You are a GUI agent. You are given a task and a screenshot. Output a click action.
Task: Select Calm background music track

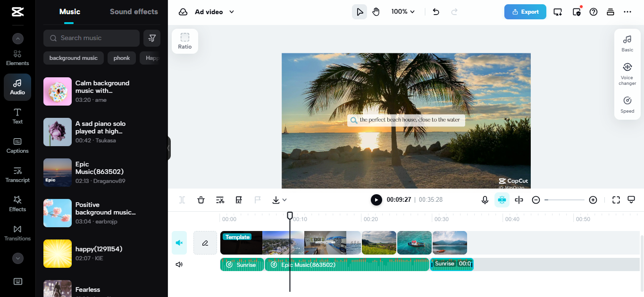(102, 91)
